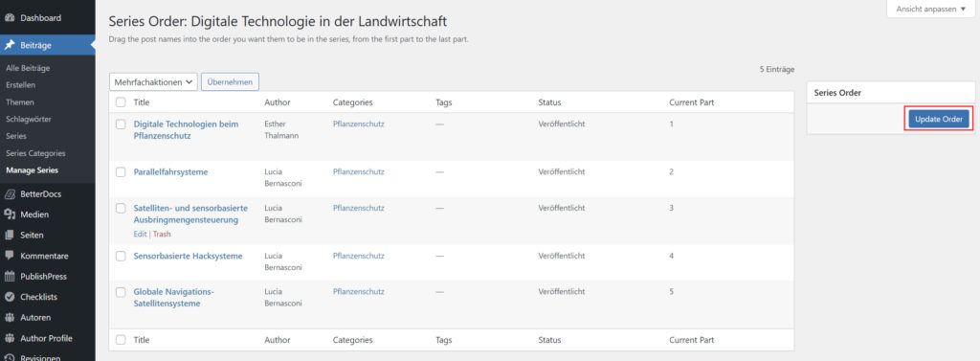This screenshot has height=361, width=980.
Task: Click the Medien media icon
Action: pos(10,214)
